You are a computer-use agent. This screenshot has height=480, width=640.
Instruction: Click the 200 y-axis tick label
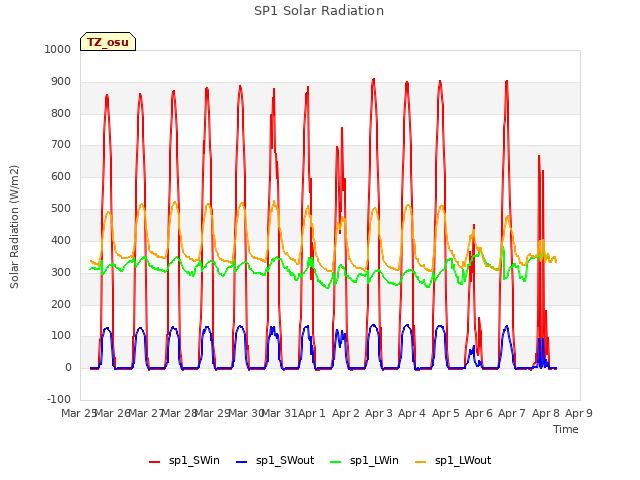(x=61, y=304)
